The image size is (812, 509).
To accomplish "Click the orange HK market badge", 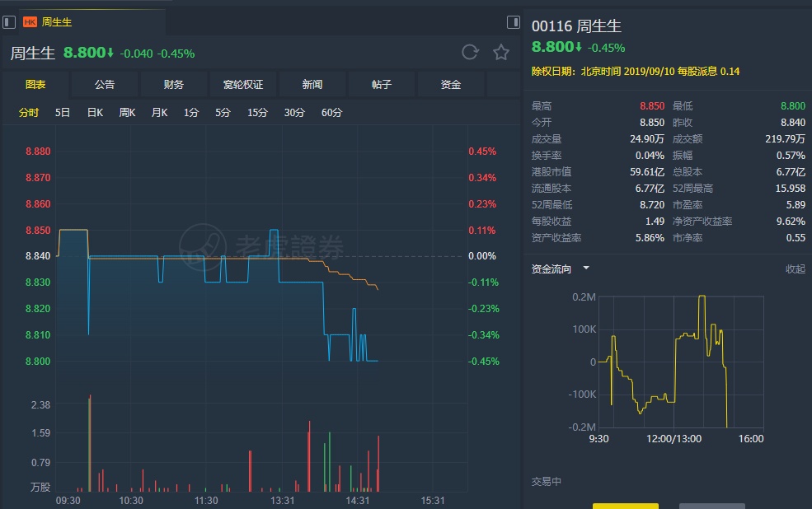I will 30,22.
